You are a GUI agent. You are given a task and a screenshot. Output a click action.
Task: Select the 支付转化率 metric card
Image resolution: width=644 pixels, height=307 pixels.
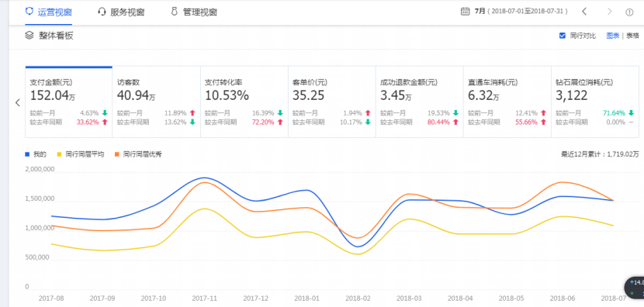click(244, 102)
